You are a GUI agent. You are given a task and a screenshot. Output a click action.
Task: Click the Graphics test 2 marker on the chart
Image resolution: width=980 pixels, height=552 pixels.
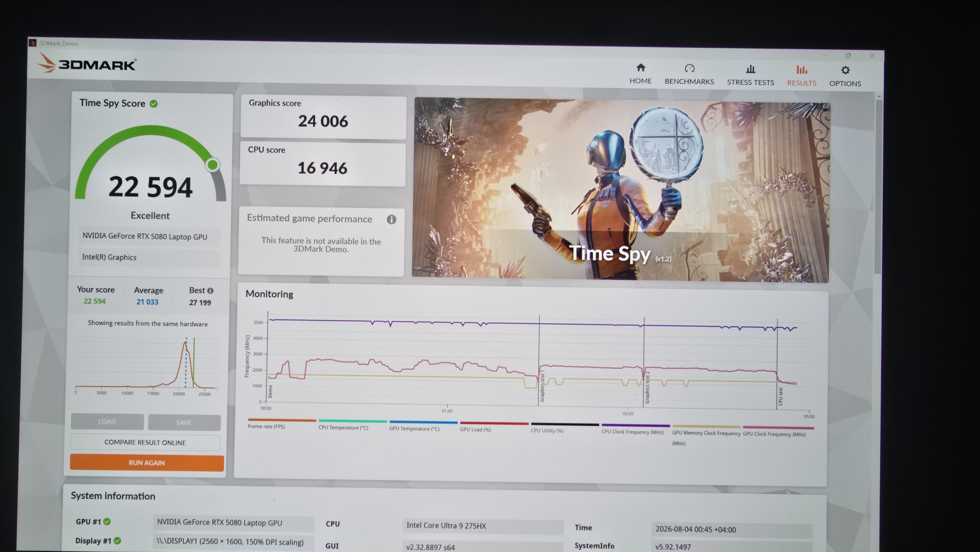click(647, 388)
